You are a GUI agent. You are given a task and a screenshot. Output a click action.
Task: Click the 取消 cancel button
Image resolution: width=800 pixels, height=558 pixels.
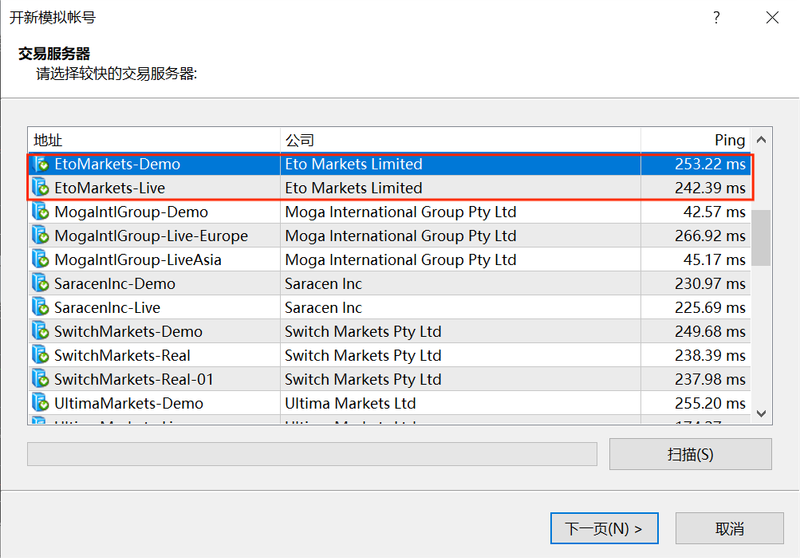[x=729, y=528]
